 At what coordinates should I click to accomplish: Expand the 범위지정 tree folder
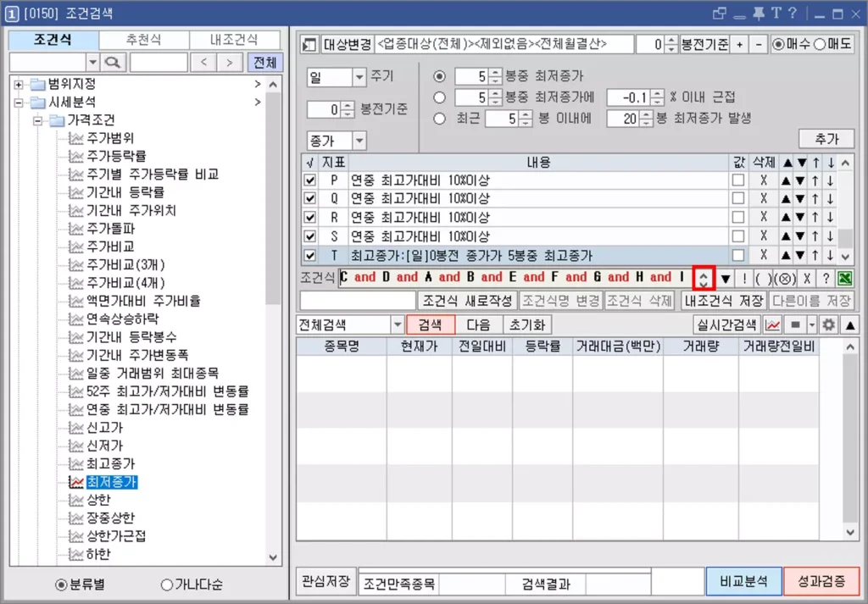click(19, 85)
